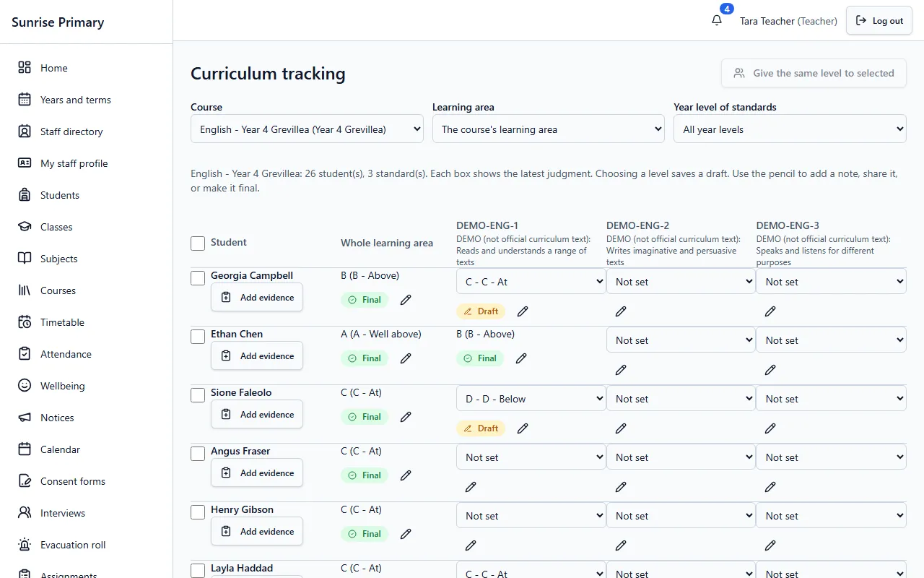Click the Sunrise Primary school title
924x578 pixels.
point(58,22)
